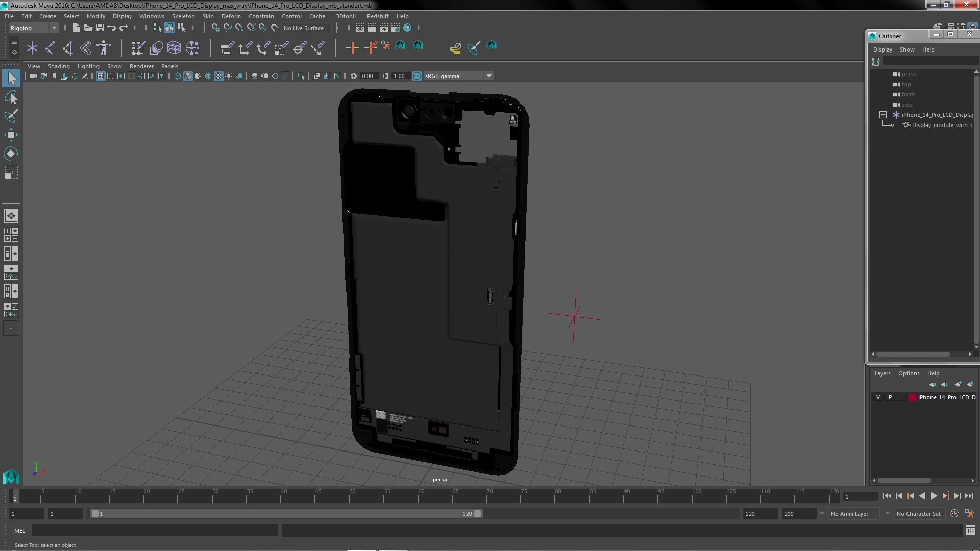The height and width of the screenshot is (551, 980).
Task: Toggle snap to points
Action: 239,28
